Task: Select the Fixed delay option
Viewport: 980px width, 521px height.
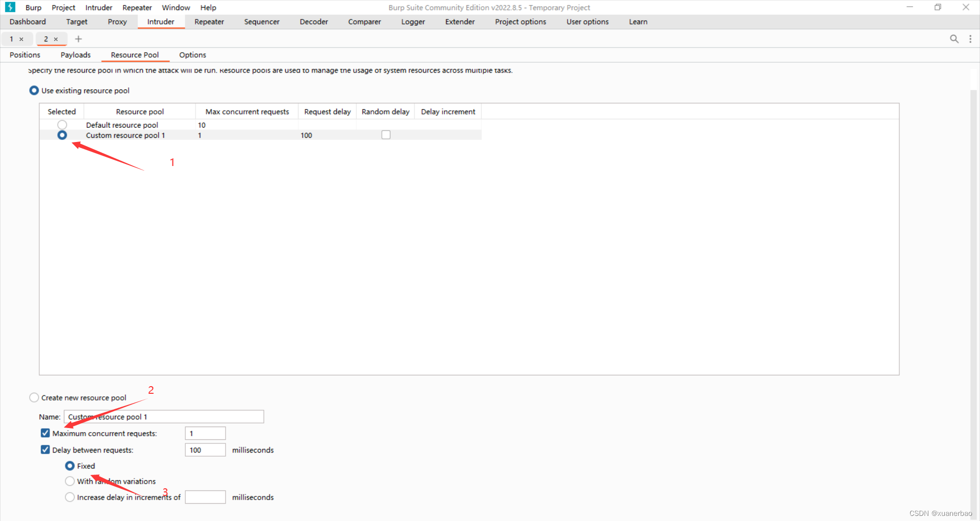Action: 70,465
